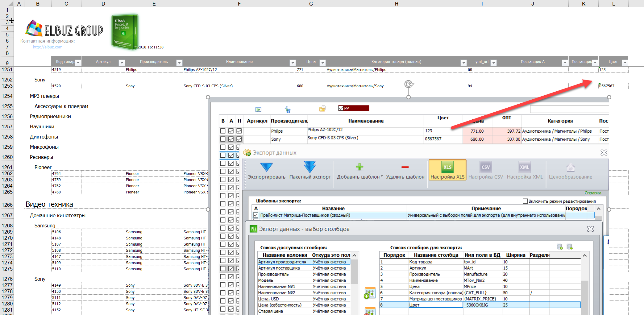Click the Экспортировать blue arrow icon
The image size is (644, 315).
coord(266,167)
